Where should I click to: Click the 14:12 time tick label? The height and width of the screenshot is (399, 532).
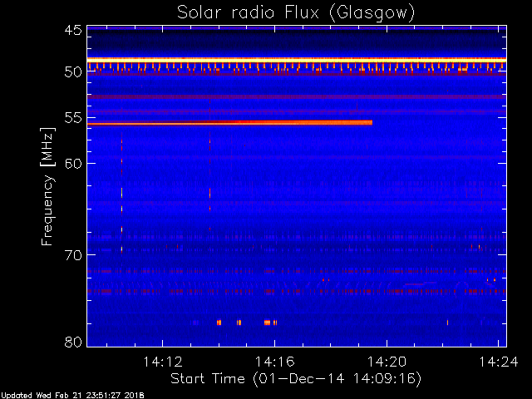click(x=163, y=362)
